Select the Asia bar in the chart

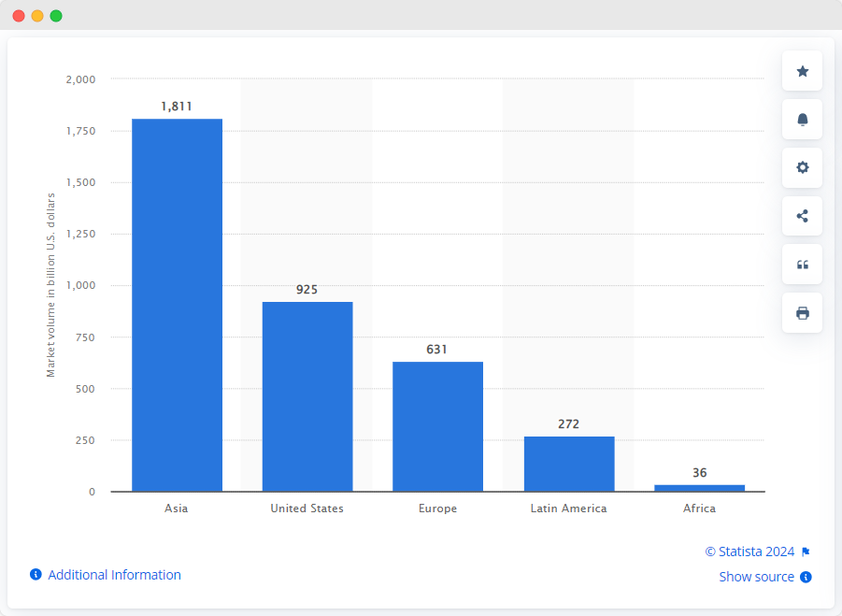point(178,305)
